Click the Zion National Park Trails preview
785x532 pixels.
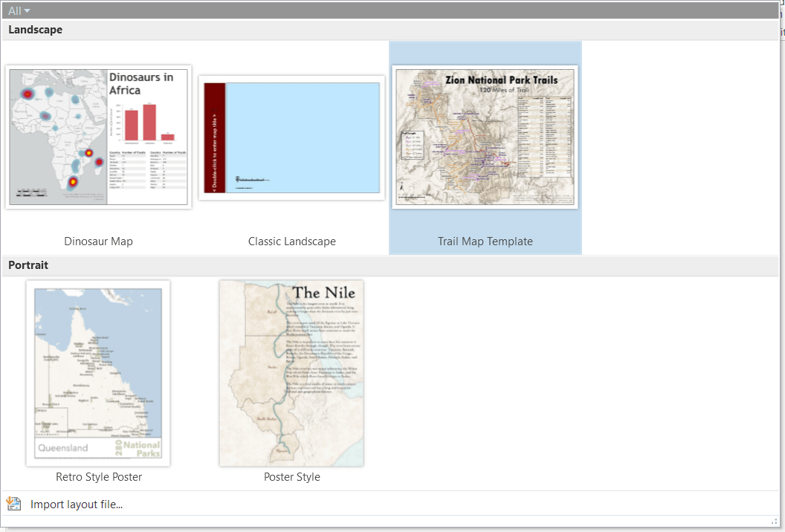pyautogui.click(x=485, y=137)
